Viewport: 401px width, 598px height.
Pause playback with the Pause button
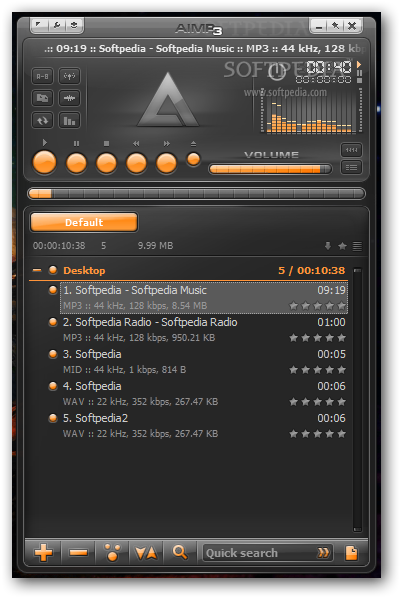pyautogui.click(x=76, y=163)
